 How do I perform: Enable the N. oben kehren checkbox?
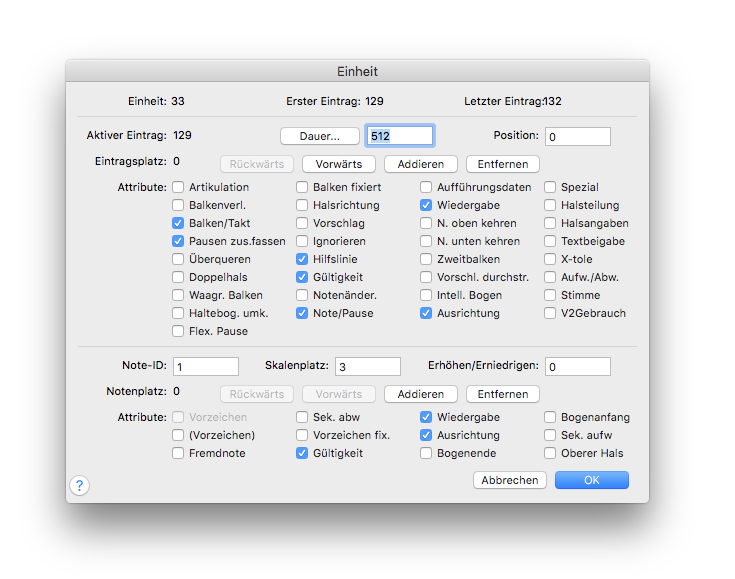pyautogui.click(x=426, y=223)
